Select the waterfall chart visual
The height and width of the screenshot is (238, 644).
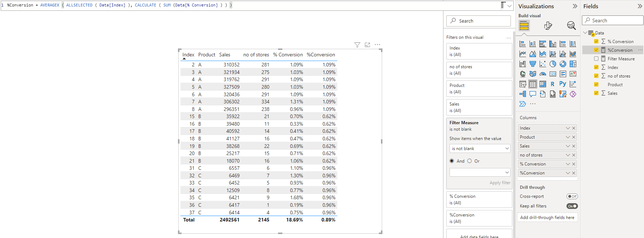[x=523, y=64]
